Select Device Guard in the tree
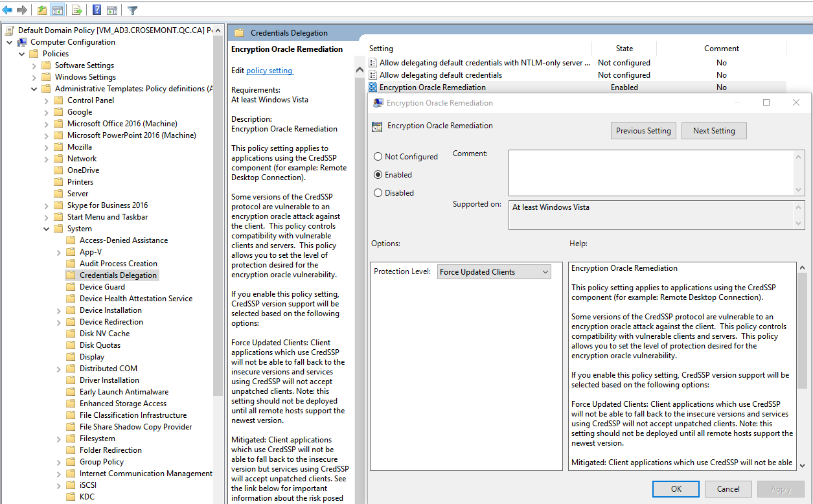Image resolution: width=813 pixels, height=504 pixels. tap(102, 287)
